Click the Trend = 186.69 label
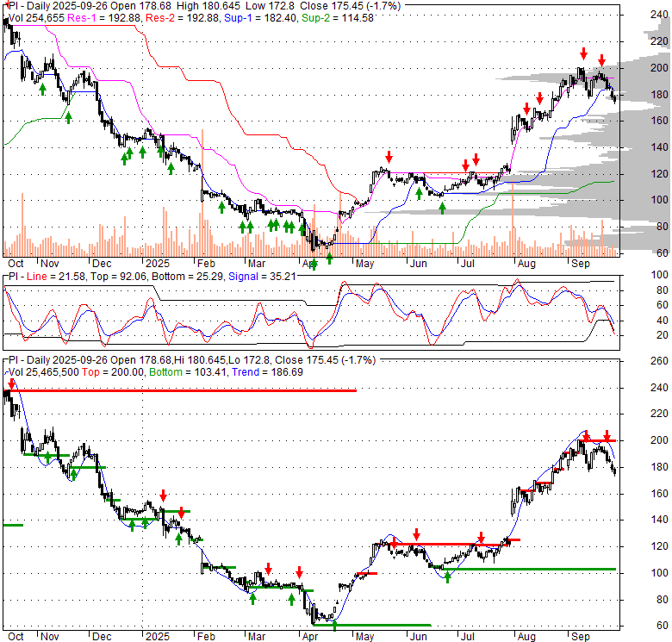This screenshot has width=672, height=642. coord(267,372)
